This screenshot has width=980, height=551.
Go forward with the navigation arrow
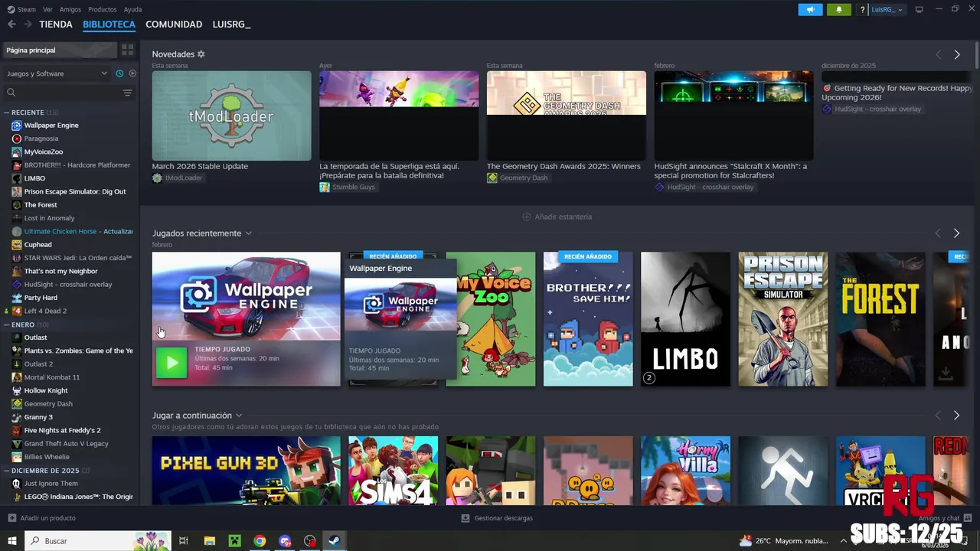(x=28, y=24)
